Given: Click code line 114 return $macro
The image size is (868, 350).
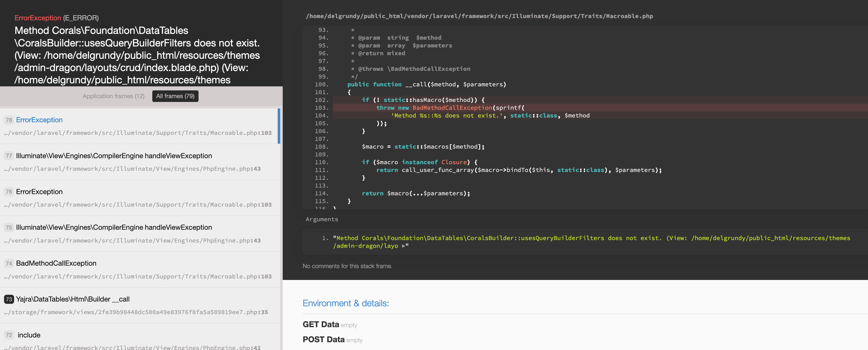Looking at the screenshot, I should click(416, 194).
